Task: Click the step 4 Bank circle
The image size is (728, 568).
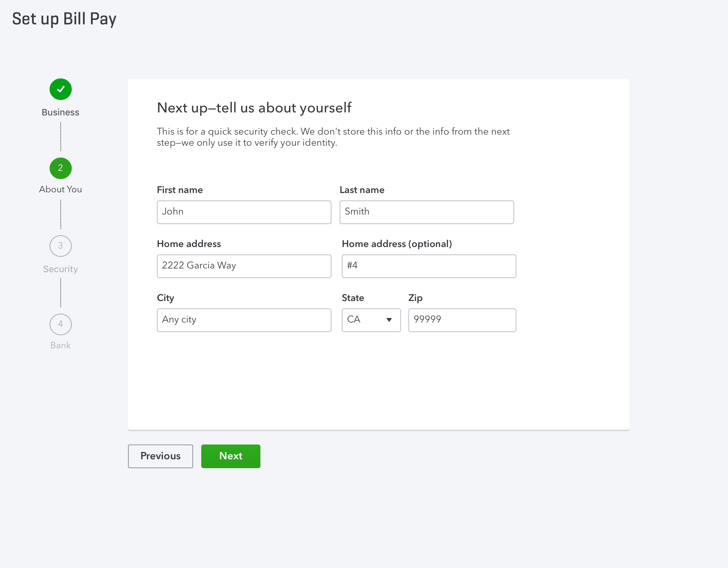Action: tap(61, 324)
